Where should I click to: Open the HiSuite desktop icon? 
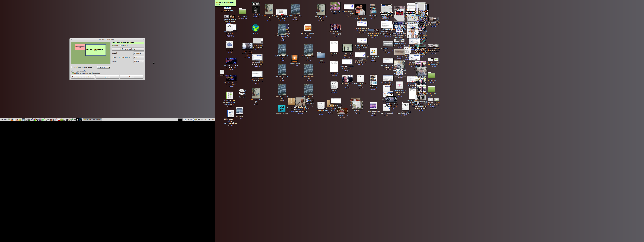[x=255, y=28]
